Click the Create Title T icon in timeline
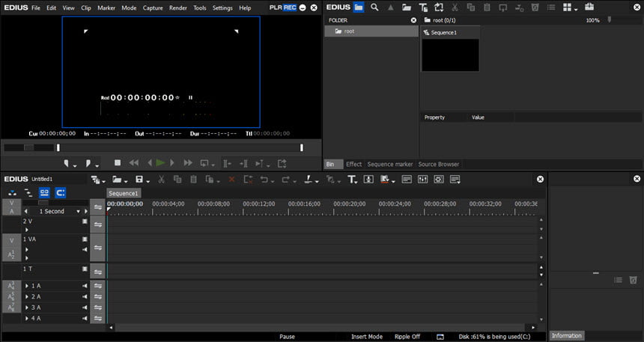This screenshot has height=342, width=644. click(351, 180)
